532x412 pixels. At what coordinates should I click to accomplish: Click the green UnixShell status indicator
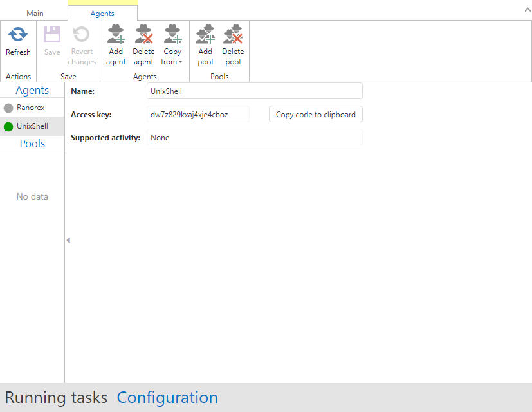click(8, 127)
